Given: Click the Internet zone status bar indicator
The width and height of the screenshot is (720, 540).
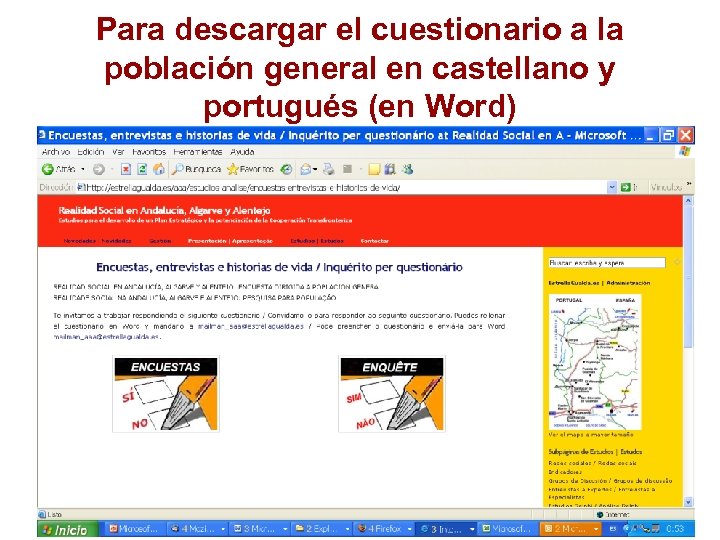Looking at the screenshot, I should click(613, 514).
